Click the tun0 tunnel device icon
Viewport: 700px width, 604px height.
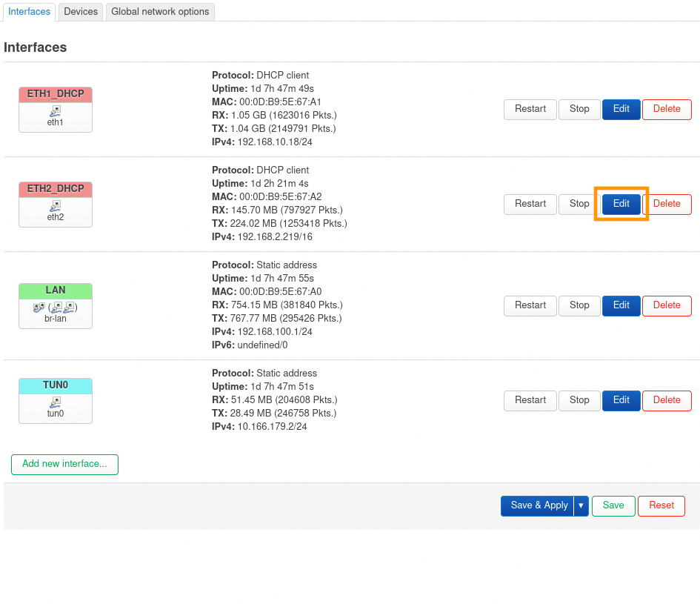(56, 402)
